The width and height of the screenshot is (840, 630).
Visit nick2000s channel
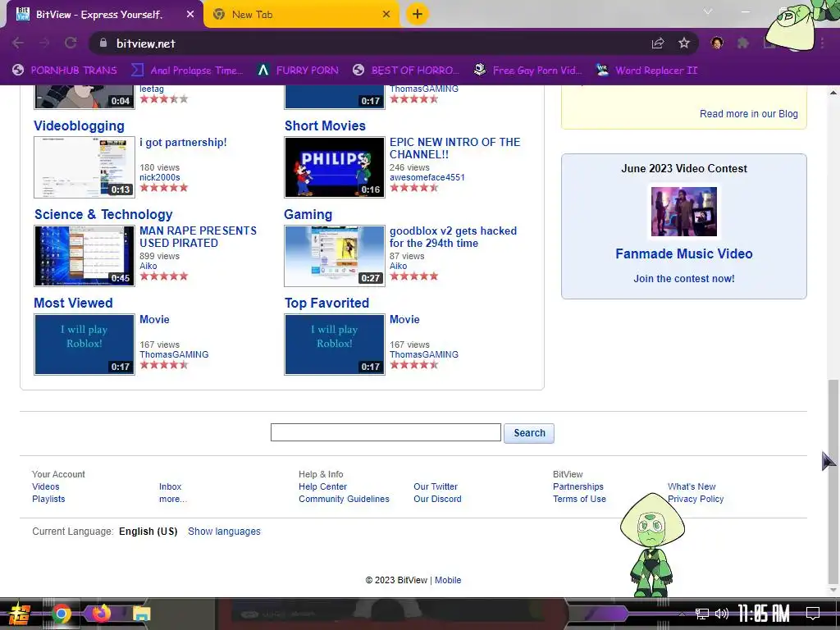[160, 177]
